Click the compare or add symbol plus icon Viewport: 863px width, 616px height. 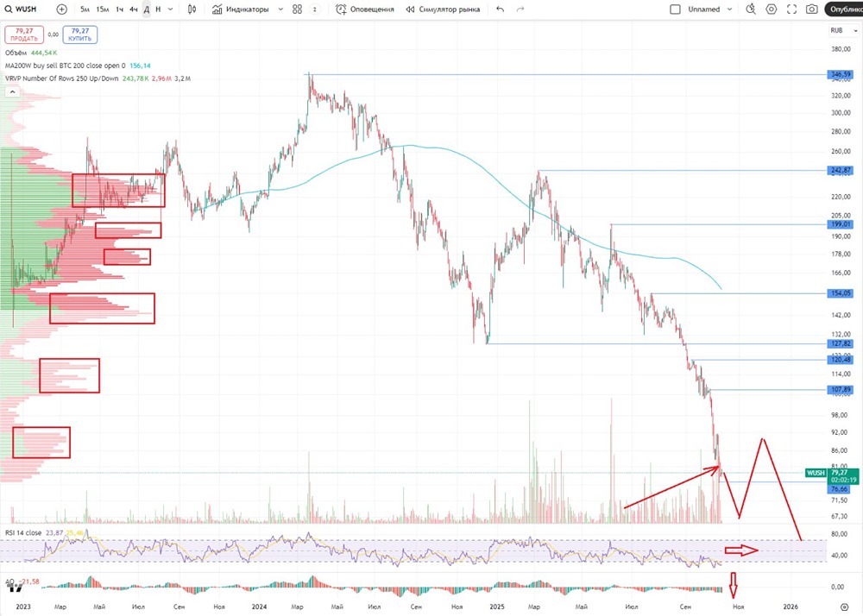(61, 9)
